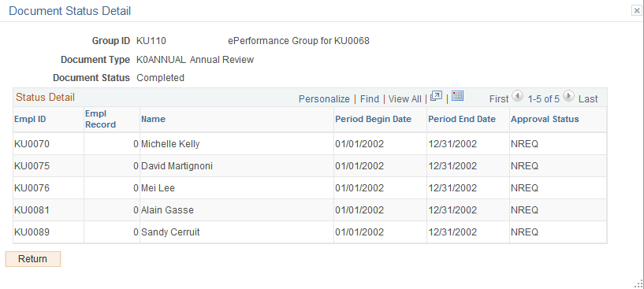Jump to First rows link
Image resolution: width=644 pixels, height=289 pixels.
[499, 99]
